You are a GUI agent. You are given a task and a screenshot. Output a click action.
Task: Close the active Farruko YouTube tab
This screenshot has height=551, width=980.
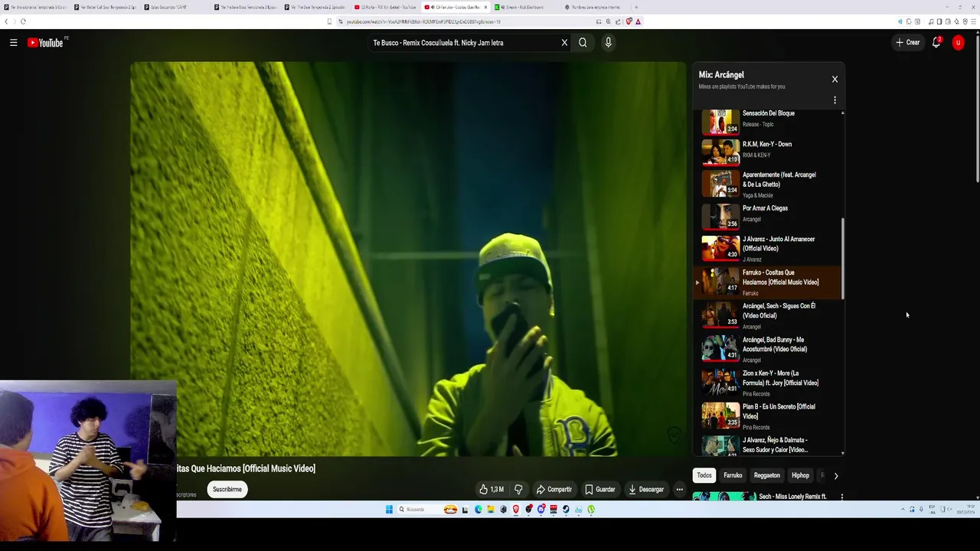click(x=485, y=7)
